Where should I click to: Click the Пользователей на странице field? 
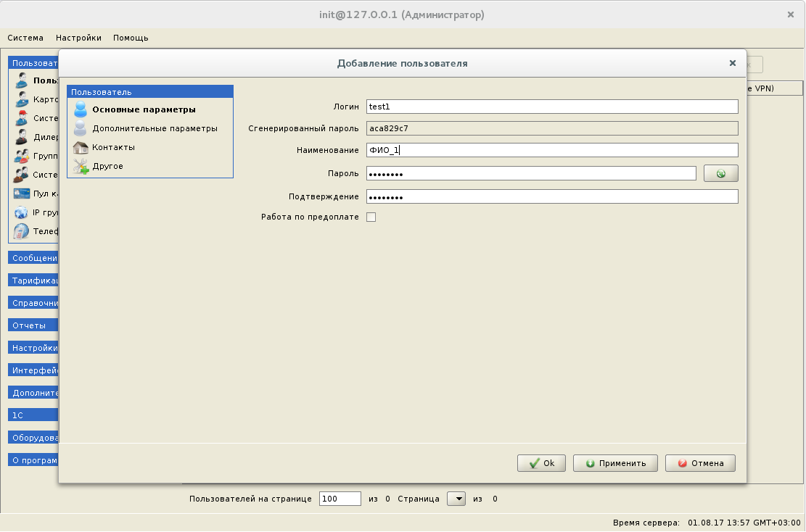click(x=340, y=499)
